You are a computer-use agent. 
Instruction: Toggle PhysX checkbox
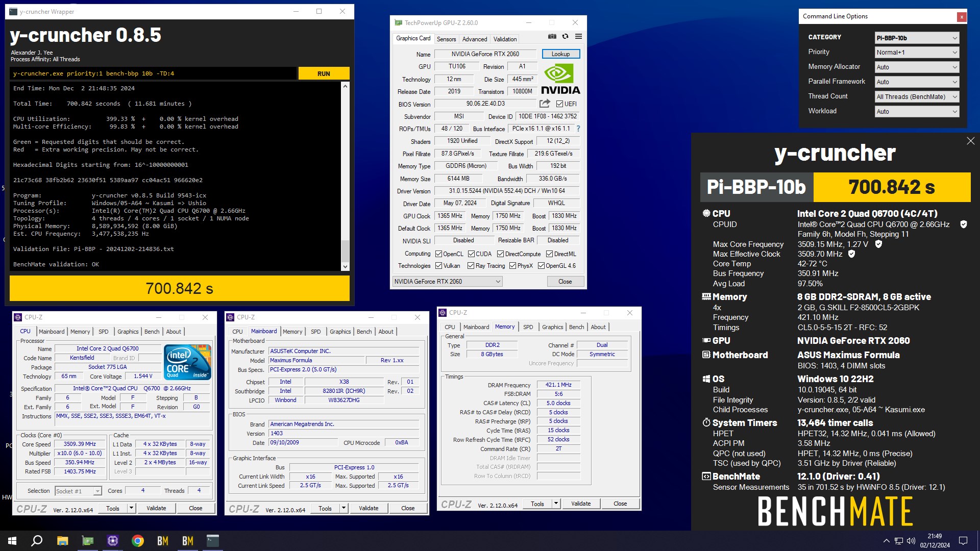point(512,266)
